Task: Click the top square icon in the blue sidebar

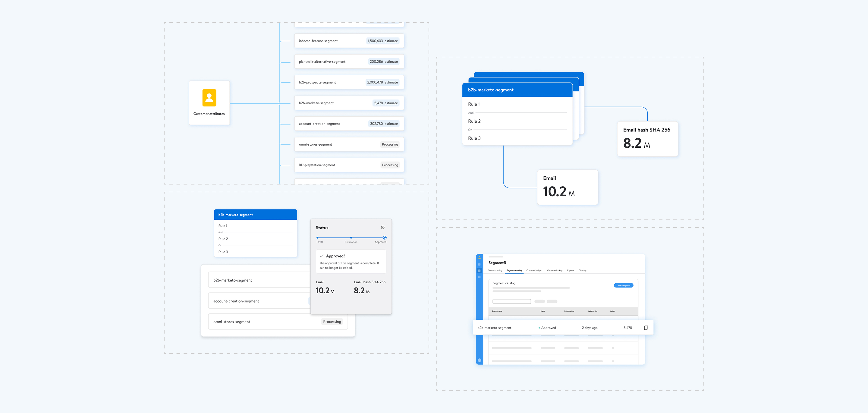Action: click(x=479, y=264)
